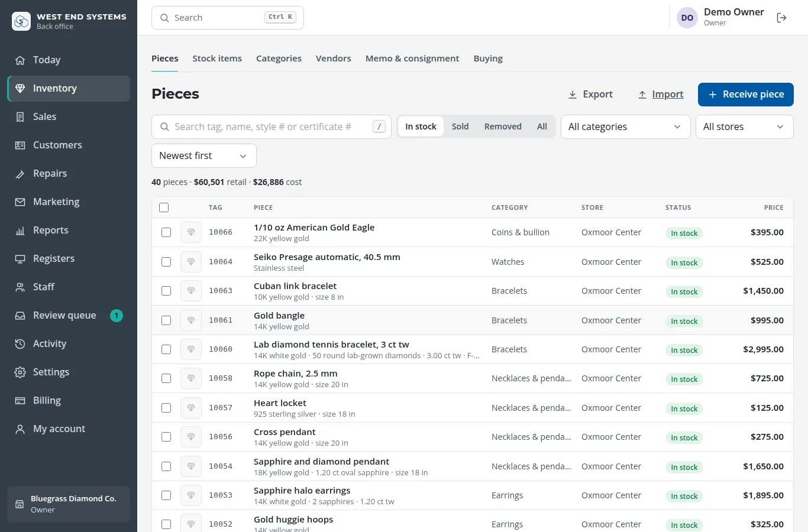
Task: Check the box for tag 10064
Action: click(166, 262)
